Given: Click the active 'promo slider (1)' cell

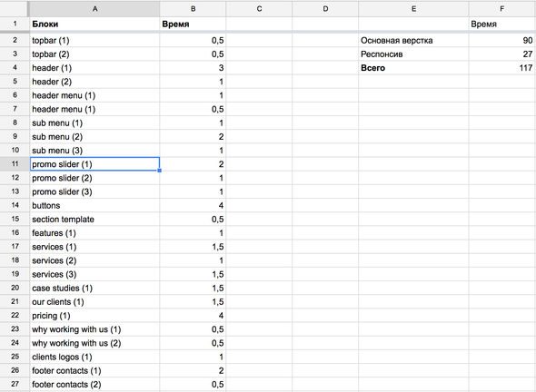Looking at the screenshot, I should pyautogui.click(x=94, y=164).
